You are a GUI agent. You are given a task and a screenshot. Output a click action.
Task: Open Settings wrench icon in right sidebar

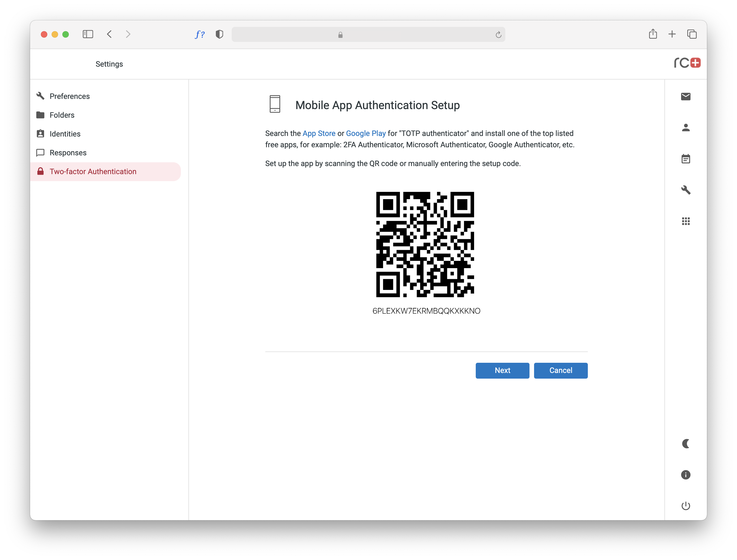pos(685,190)
